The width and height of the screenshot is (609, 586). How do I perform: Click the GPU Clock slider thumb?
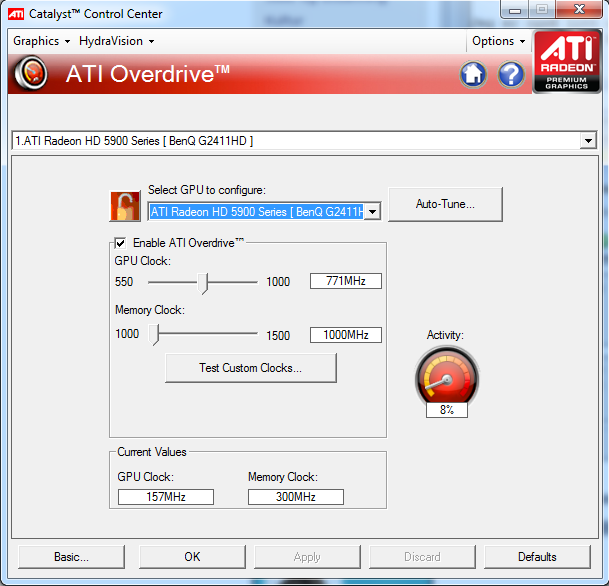[x=203, y=283]
